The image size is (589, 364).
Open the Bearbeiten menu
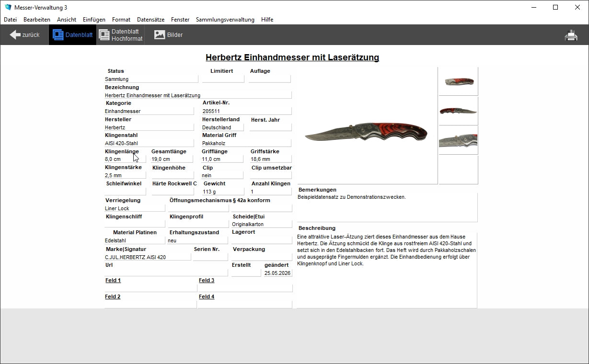tap(37, 20)
